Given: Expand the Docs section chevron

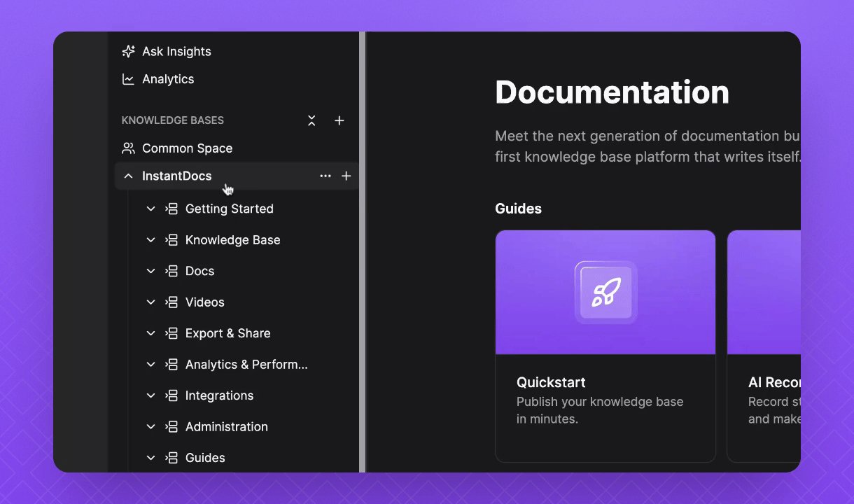Looking at the screenshot, I should coord(150,271).
